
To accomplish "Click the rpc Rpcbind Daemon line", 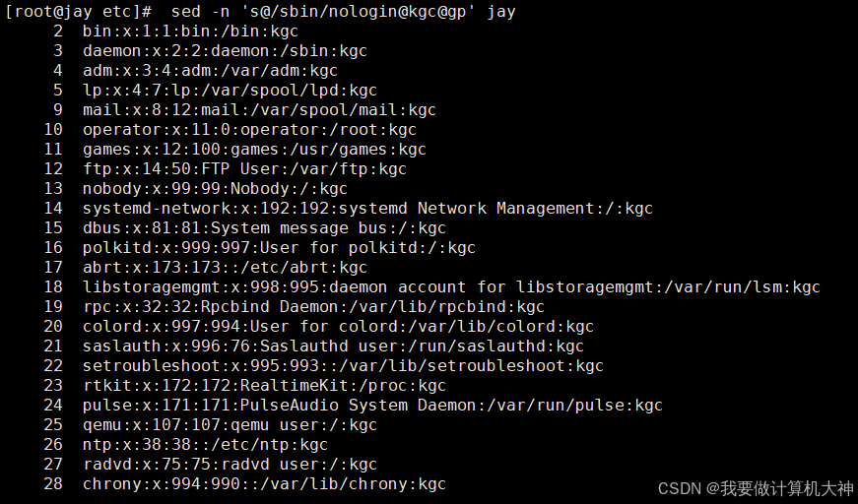I will tap(313, 307).
